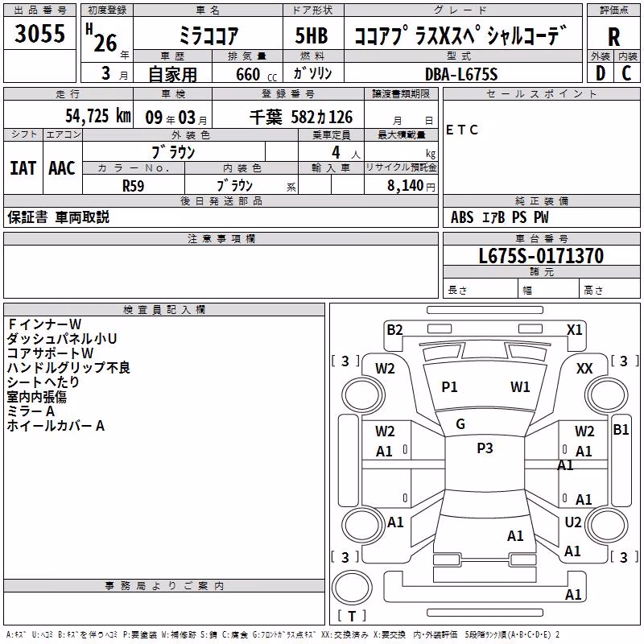
Task: Select the XX replaced-panel mark
Action: [x=584, y=369]
